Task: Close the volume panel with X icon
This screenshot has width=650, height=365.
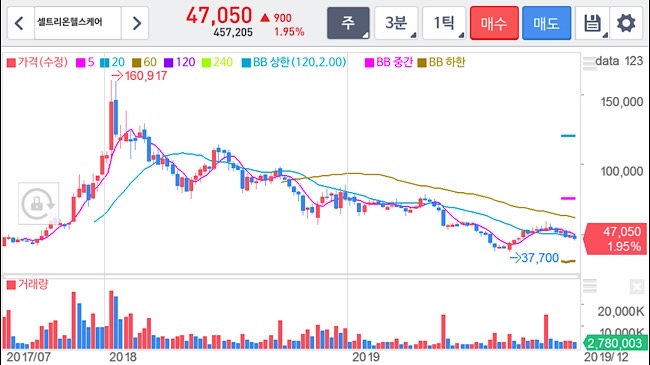Action: tap(637, 286)
